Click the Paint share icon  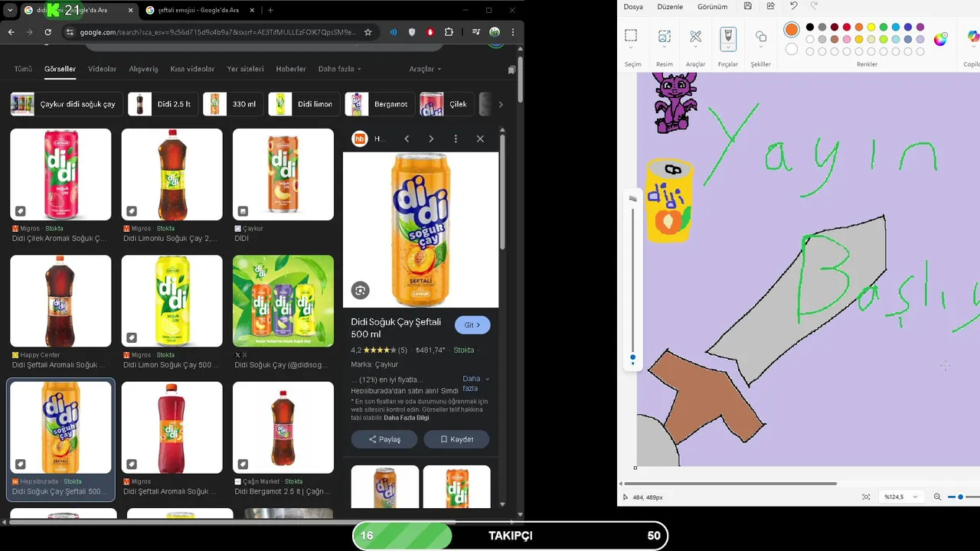(770, 6)
